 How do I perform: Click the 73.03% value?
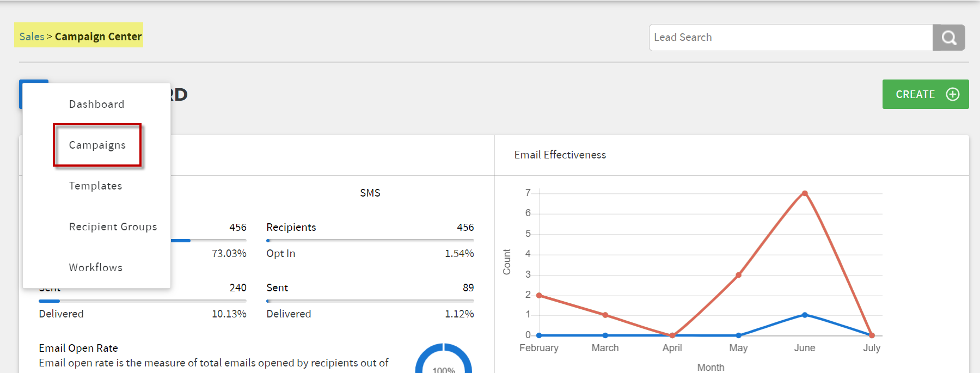point(229,253)
